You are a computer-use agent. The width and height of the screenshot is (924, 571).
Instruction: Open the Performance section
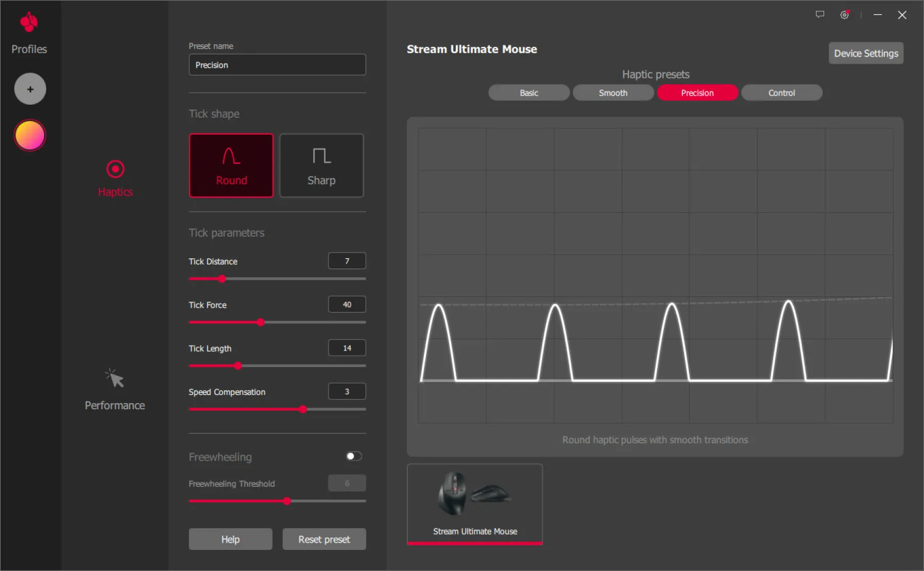coord(114,390)
